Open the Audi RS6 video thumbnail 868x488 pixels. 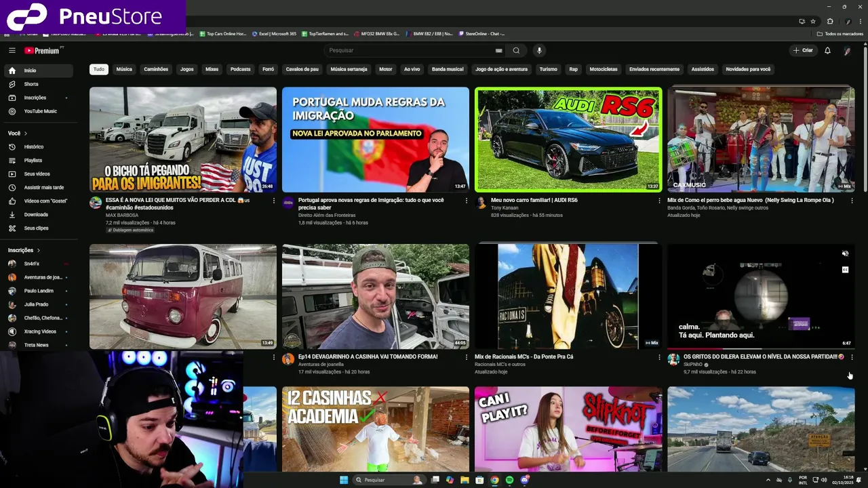[568, 140]
